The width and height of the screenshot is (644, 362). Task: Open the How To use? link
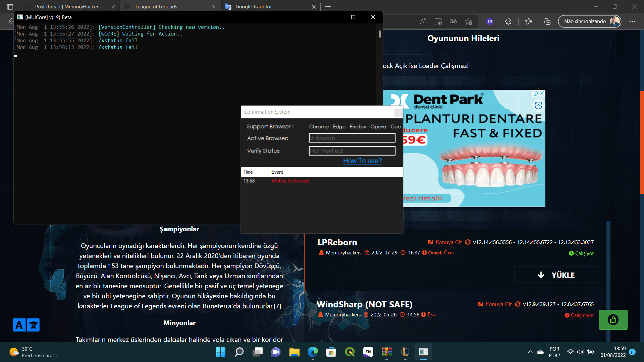pos(362,161)
